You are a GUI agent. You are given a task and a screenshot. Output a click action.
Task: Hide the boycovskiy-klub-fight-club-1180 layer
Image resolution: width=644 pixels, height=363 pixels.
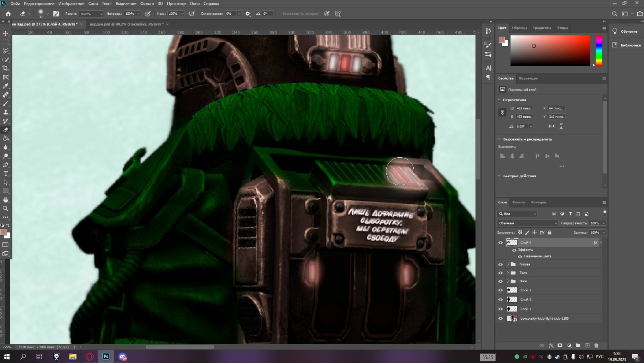(501, 318)
